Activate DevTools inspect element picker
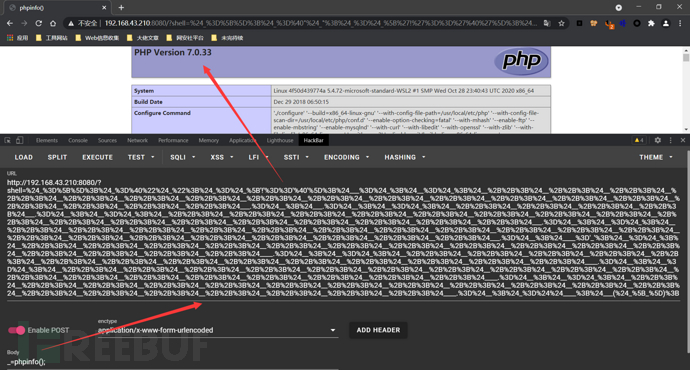Image resolution: width=690 pixels, height=370 pixels. [7, 140]
